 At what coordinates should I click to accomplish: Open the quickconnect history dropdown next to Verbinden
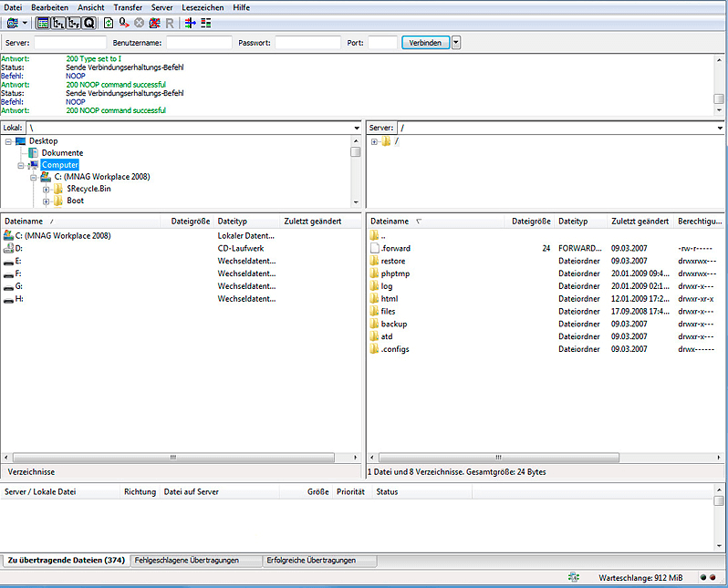pos(456,43)
